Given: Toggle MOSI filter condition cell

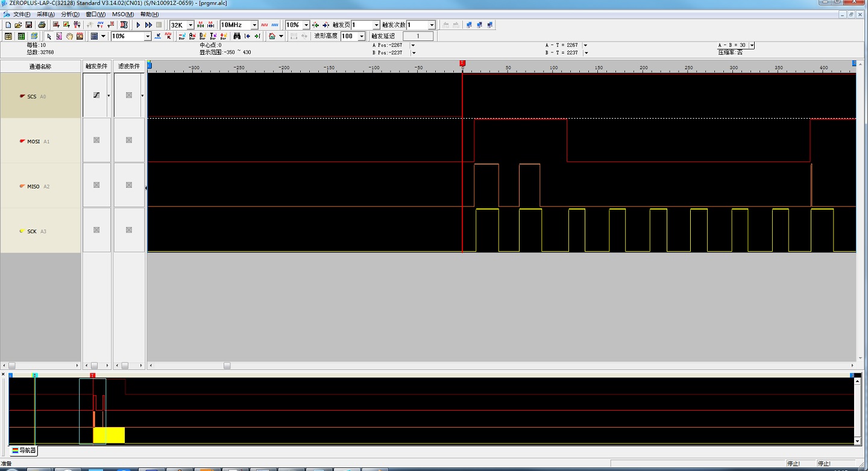Looking at the screenshot, I should click(x=129, y=140).
